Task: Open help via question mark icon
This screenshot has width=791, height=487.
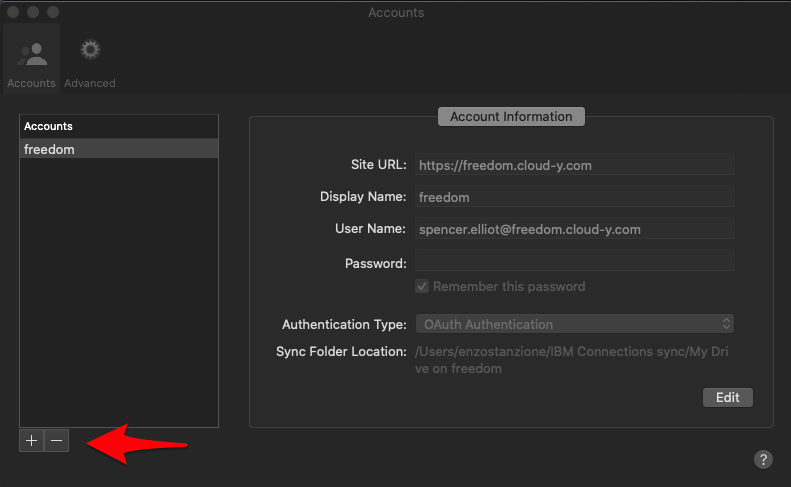Action: pyautogui.click(x=762, y=459)
